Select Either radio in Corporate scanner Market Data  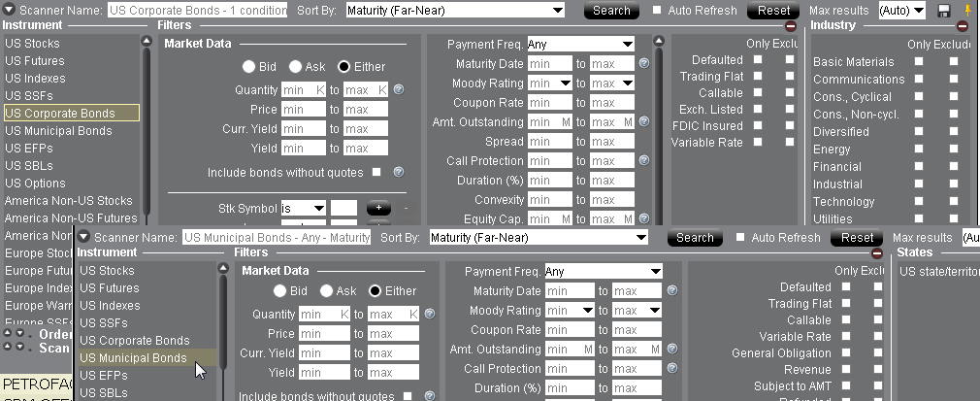pyautogui.click(x=343, y=66)
